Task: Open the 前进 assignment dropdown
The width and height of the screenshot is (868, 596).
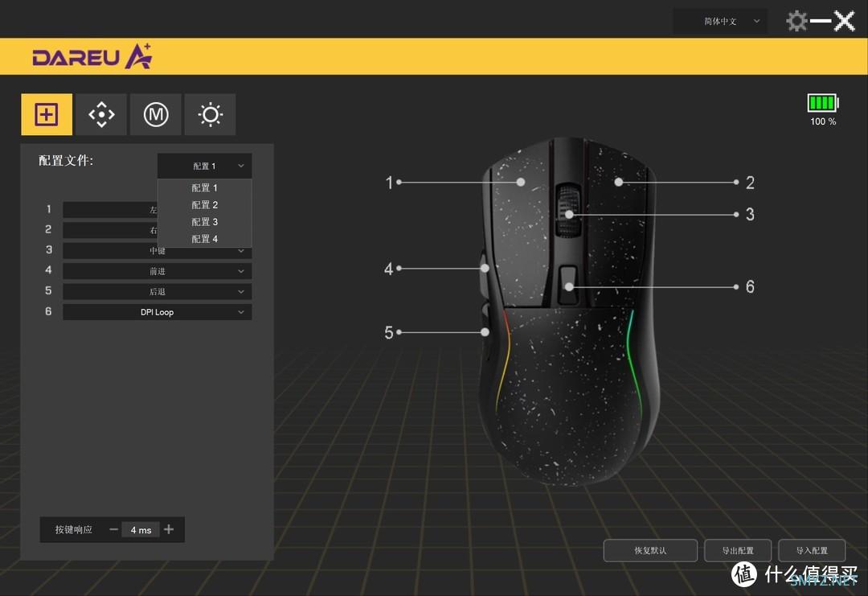Action: click(158, 271)
